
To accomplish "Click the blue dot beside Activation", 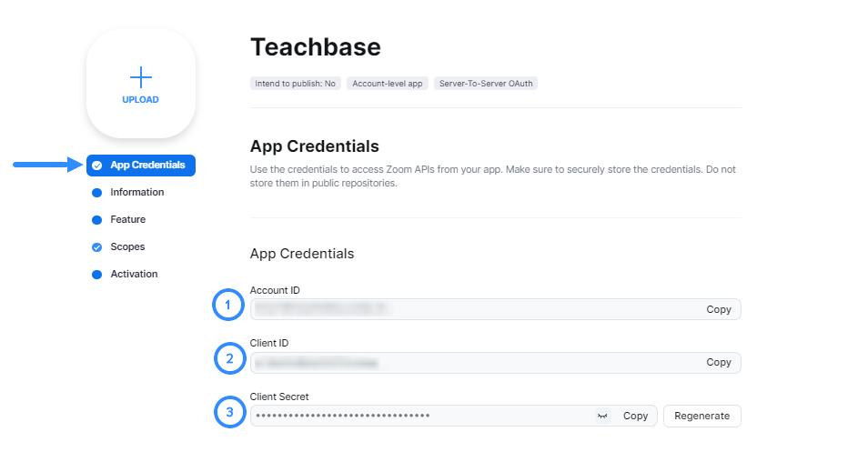I will pos(96,275).
